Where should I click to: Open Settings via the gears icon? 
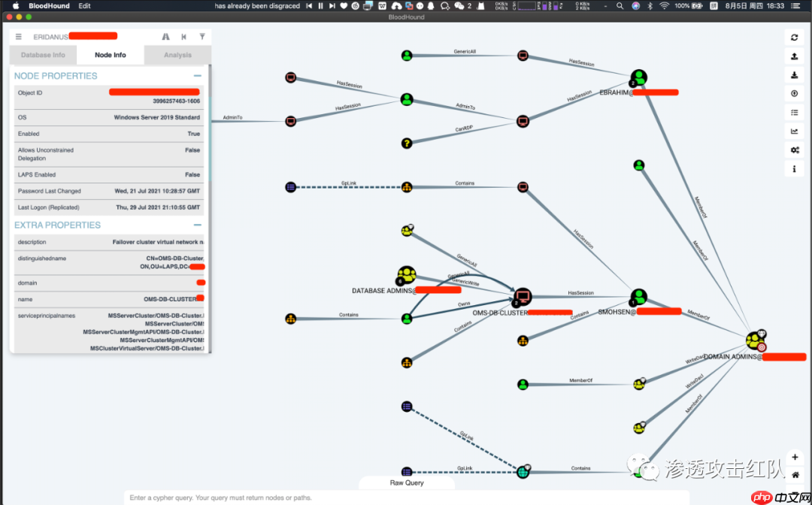795,150
